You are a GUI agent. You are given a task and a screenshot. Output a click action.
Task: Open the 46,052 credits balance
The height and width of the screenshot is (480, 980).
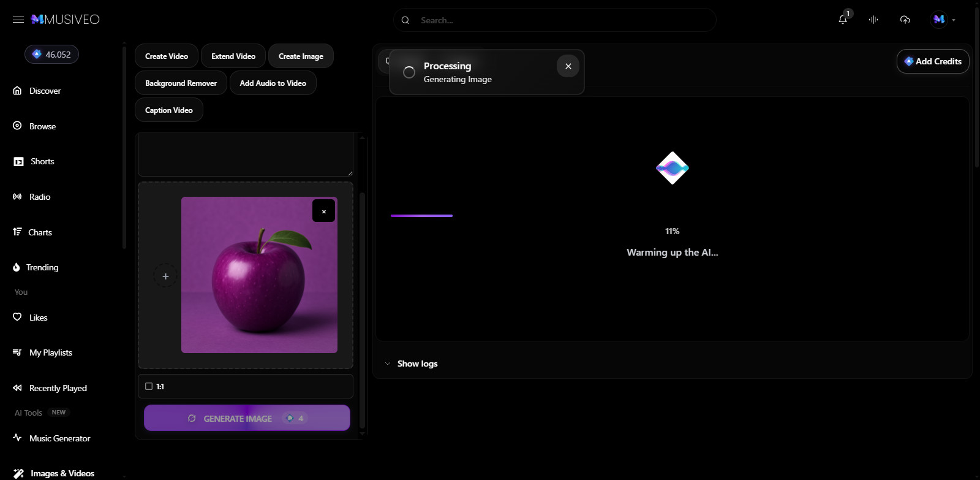click(51, 55)
